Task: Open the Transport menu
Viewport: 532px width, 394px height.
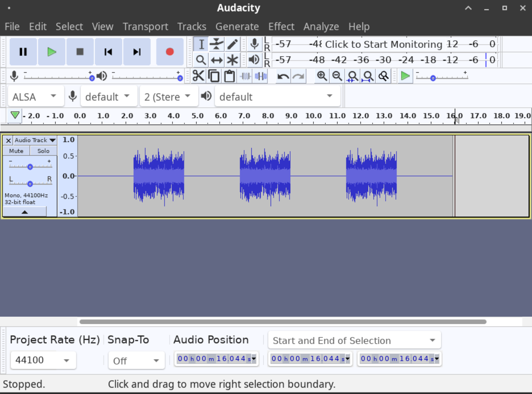Action: pos(145,27)
